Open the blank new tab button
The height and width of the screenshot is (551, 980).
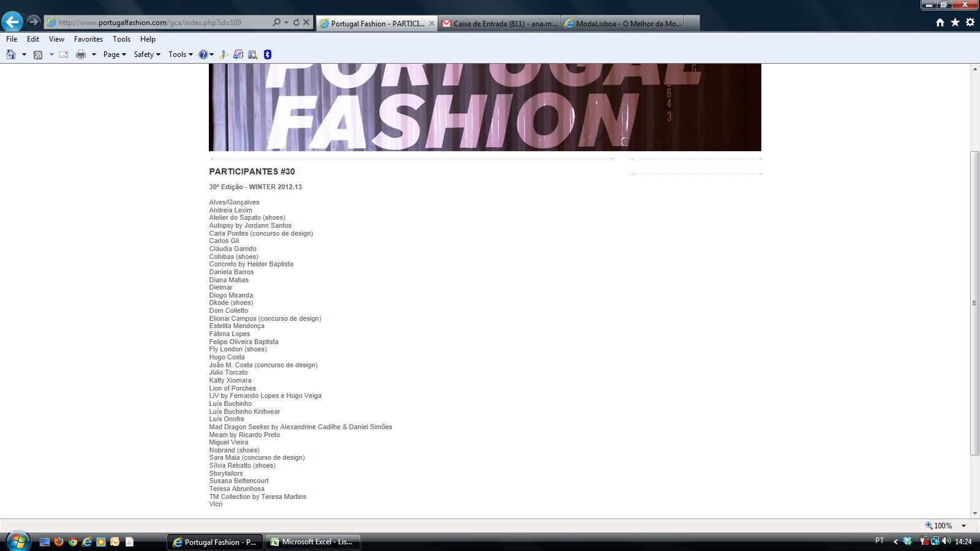(691, 23)
